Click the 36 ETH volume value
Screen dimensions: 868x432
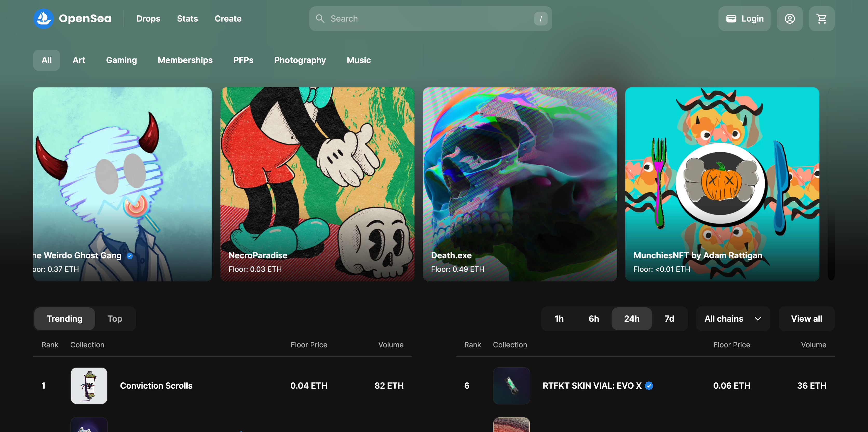point(811,386)
